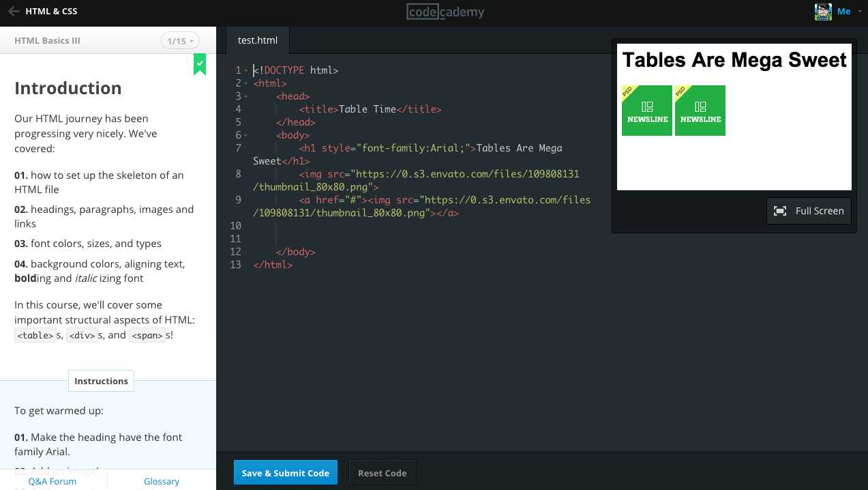This screenshot has width=868, height=490.
Task: Click the Codecademy logo in header
Action: coord(445,12)
